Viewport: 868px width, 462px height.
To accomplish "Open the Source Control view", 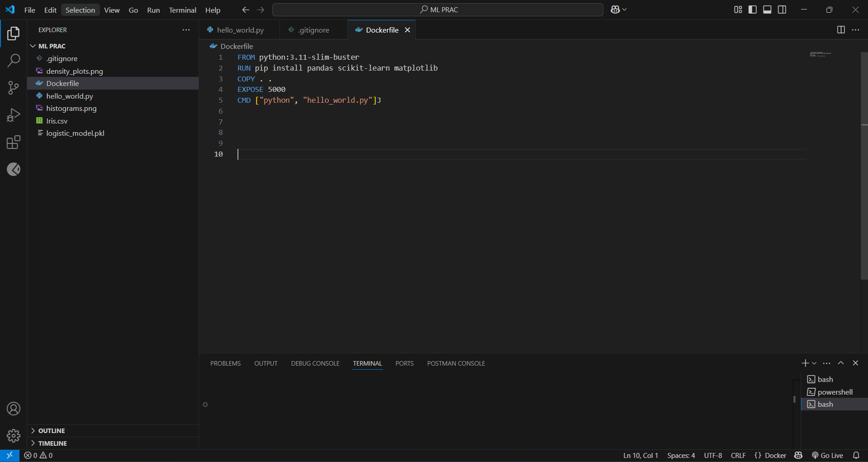I will point(14,88).
